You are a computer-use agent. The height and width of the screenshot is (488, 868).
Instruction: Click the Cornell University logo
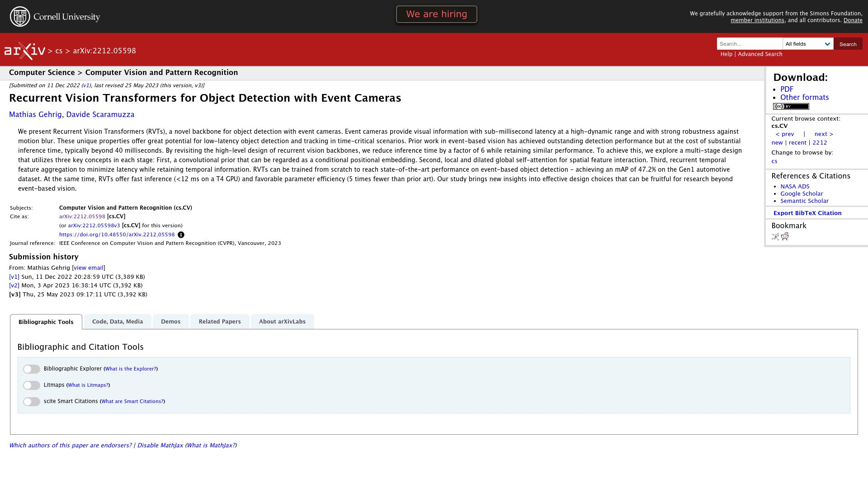55,17
